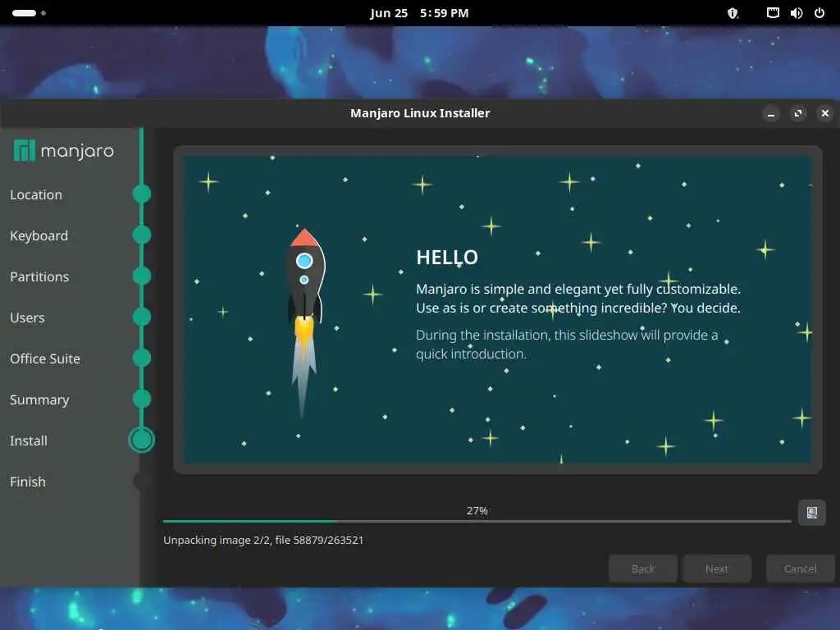Open the clock showing Jun 25 5:59 PM

(x=419, y=13)
